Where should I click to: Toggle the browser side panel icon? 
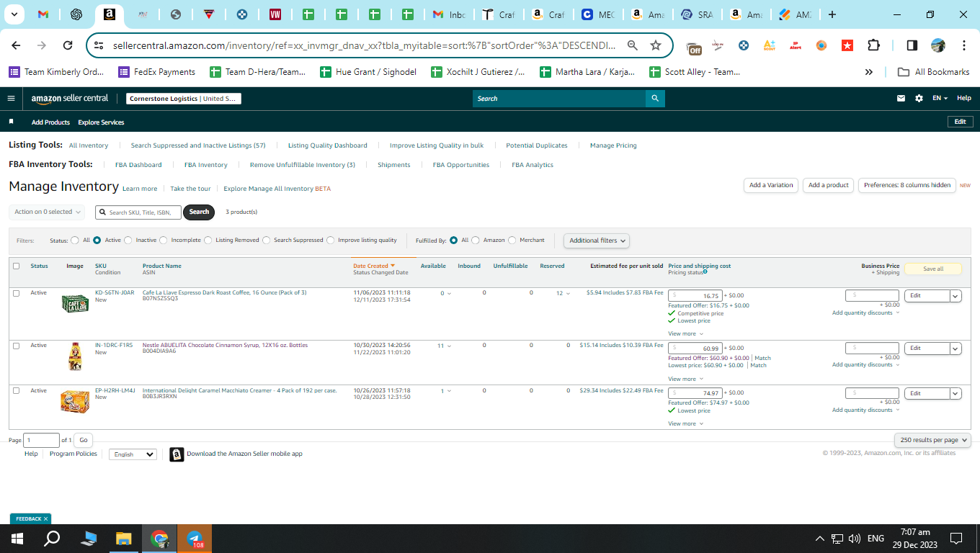pyautogui.click(x=912, y=45)
